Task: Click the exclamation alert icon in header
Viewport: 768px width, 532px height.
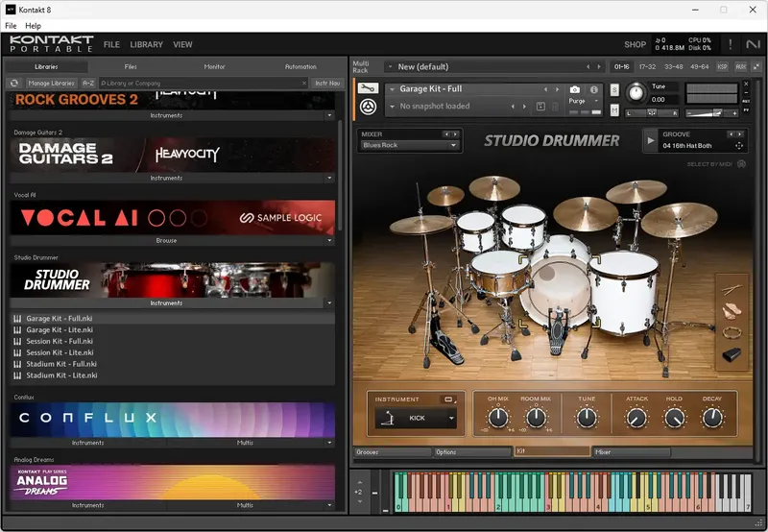Action: pyautogui.click(x=731, y=44)
